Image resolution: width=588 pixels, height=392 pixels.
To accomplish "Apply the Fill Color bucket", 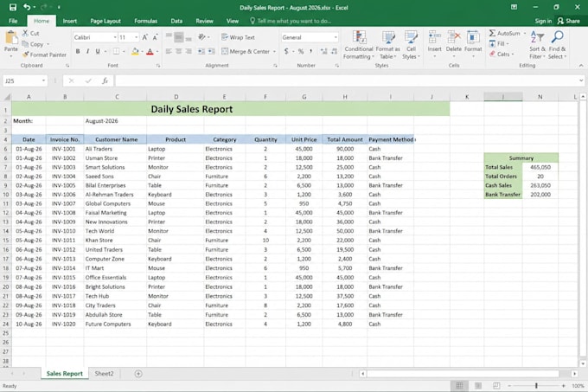I will (135, 51).
